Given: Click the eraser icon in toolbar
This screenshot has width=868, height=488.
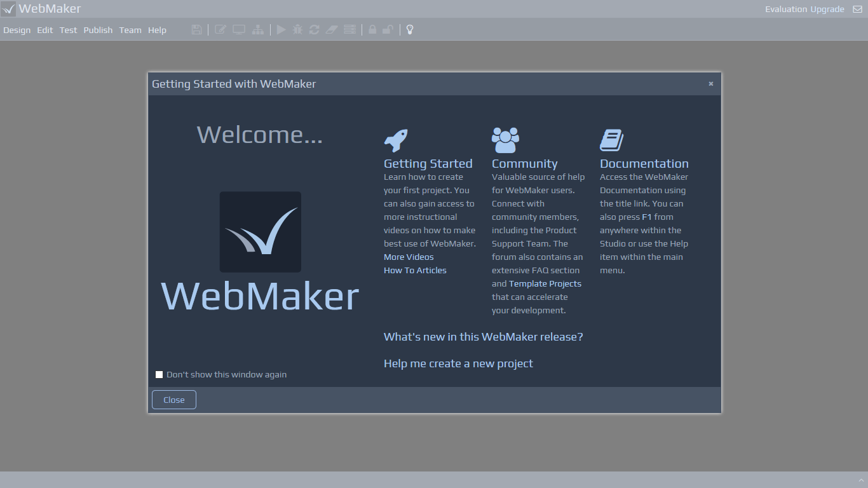Looking at the screenshot, I should 331,29.
